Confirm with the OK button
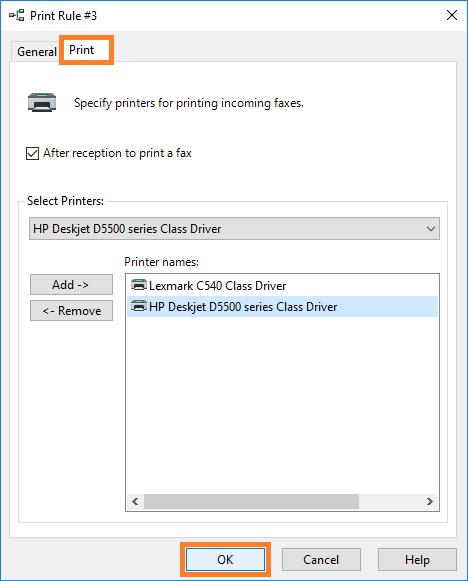Image resolution: width=468 pixels, height=581 pixels. click(225, 560)
